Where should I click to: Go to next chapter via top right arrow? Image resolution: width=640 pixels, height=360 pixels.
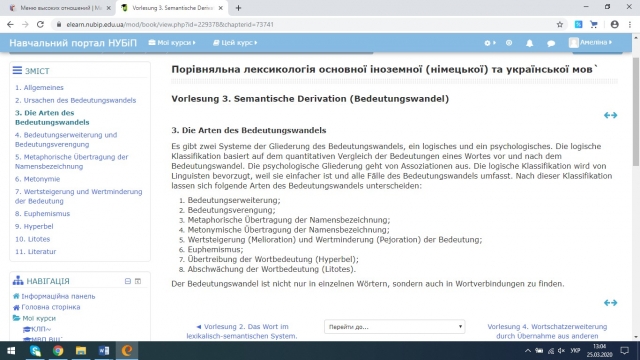tap(614, 116)
